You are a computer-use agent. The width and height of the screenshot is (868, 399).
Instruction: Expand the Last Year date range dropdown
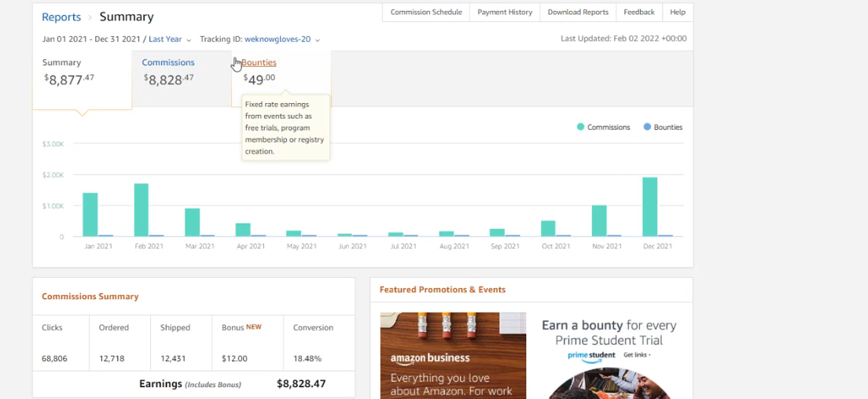(170, 39)
